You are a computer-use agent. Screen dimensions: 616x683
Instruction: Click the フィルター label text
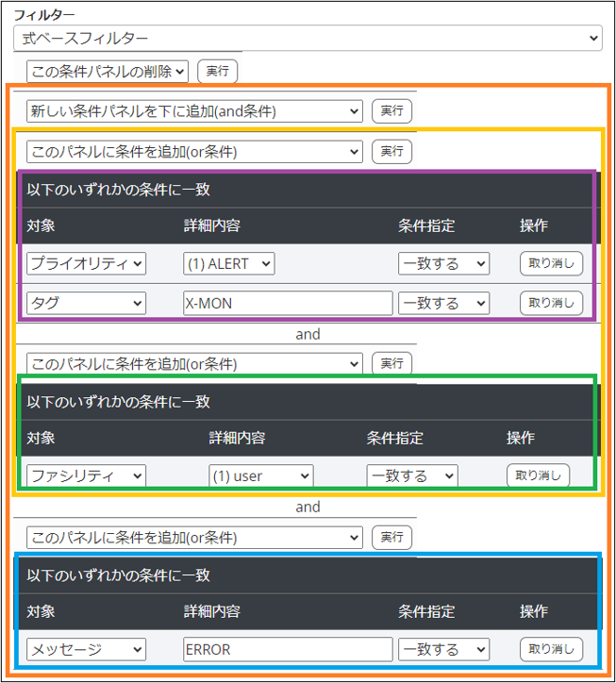coord(44,15)
